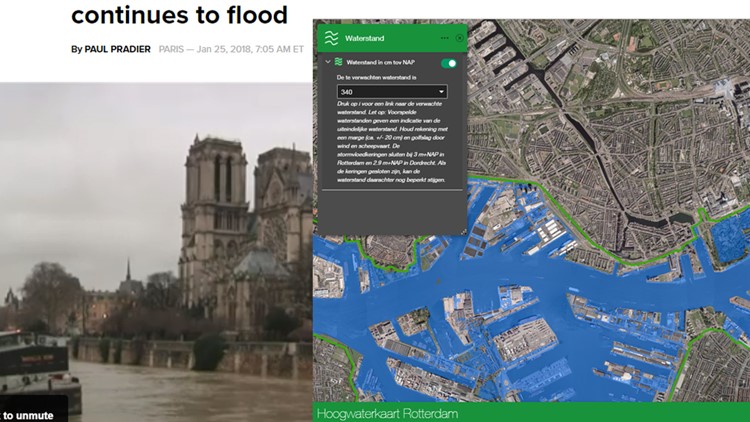
Task: Close the Waterstand panel
Action: 459,38
